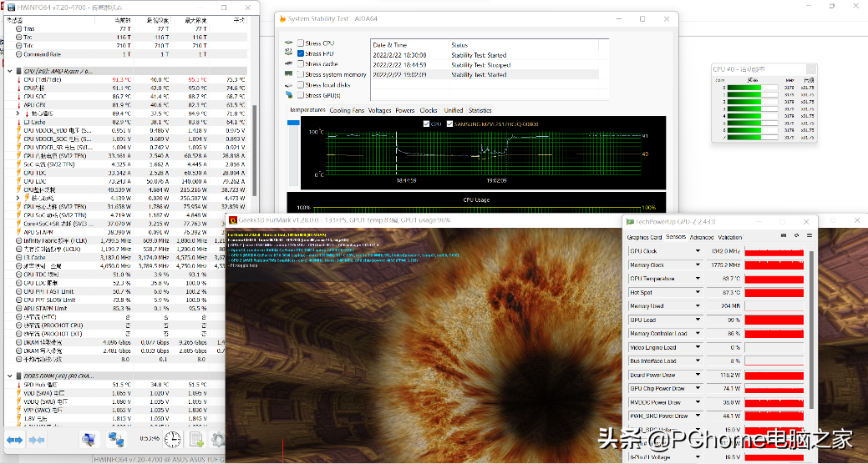Viewport: 868px width, 464px height.
Task: Open the HWiNFO remote network computers icon
Action: tap(116, 439)
